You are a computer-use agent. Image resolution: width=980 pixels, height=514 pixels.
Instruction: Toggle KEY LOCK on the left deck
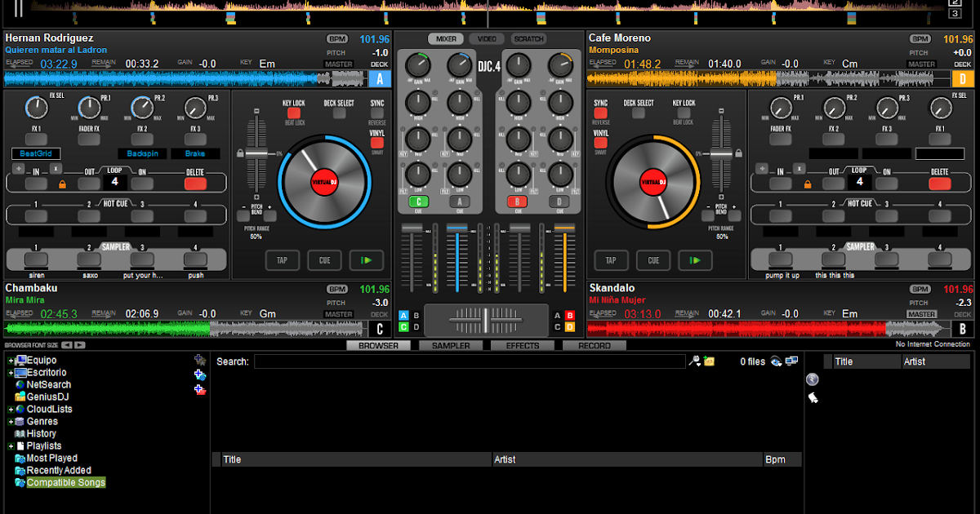[294, 113]
